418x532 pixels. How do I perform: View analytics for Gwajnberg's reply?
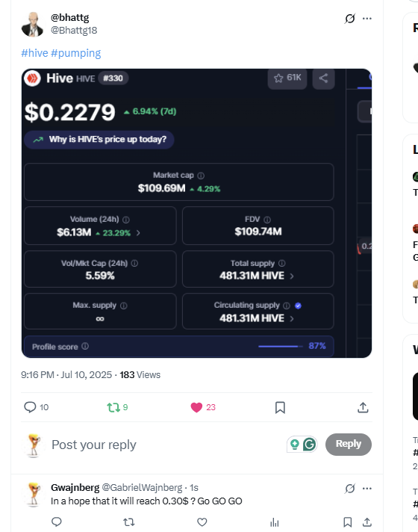click(x=275, y=522)
